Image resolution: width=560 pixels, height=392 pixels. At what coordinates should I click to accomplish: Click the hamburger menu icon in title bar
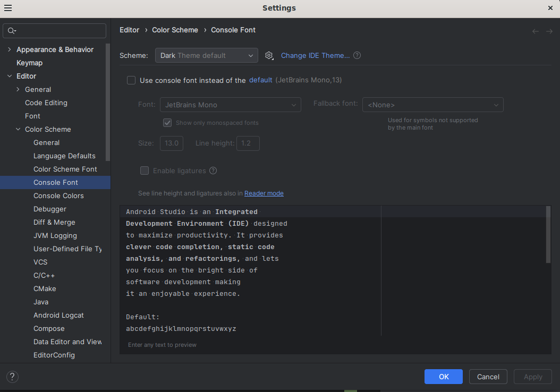click(x=8, y=8)
